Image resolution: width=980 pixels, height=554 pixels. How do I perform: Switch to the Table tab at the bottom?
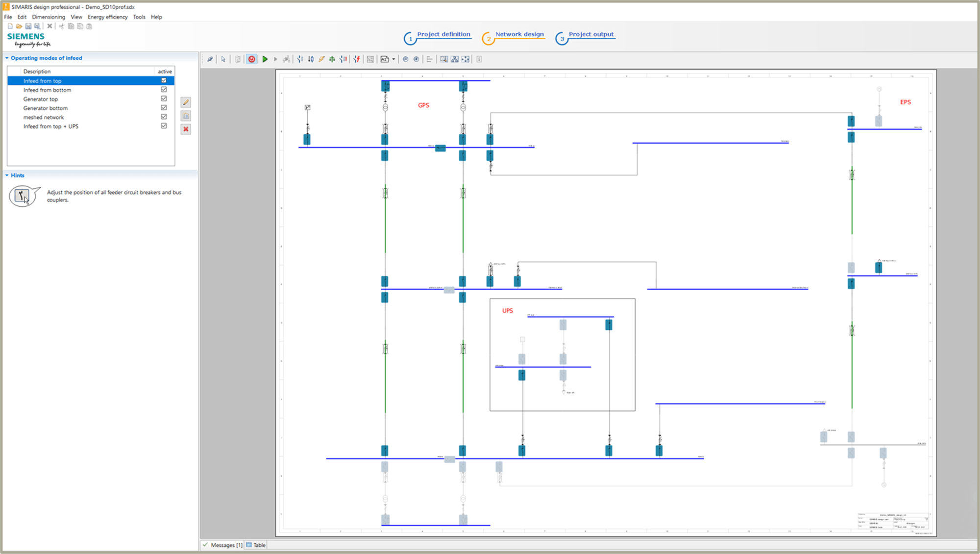tap(258, 545)
